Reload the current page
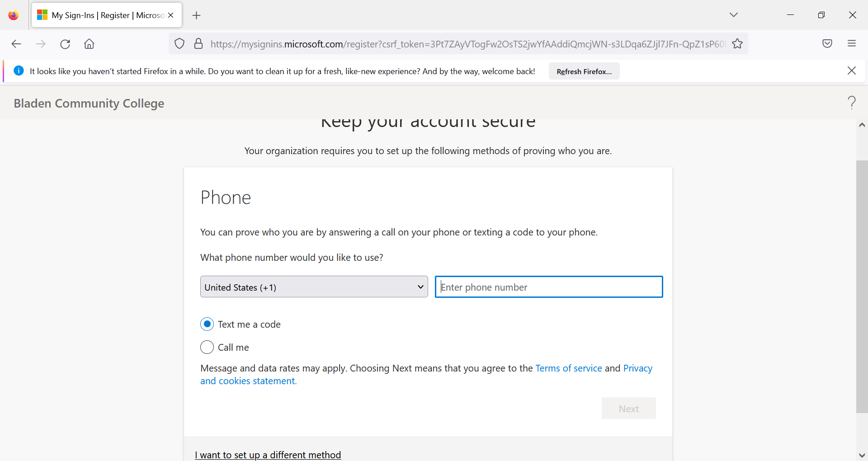Viewport: 868px width, 461px height. pos(65,44)
